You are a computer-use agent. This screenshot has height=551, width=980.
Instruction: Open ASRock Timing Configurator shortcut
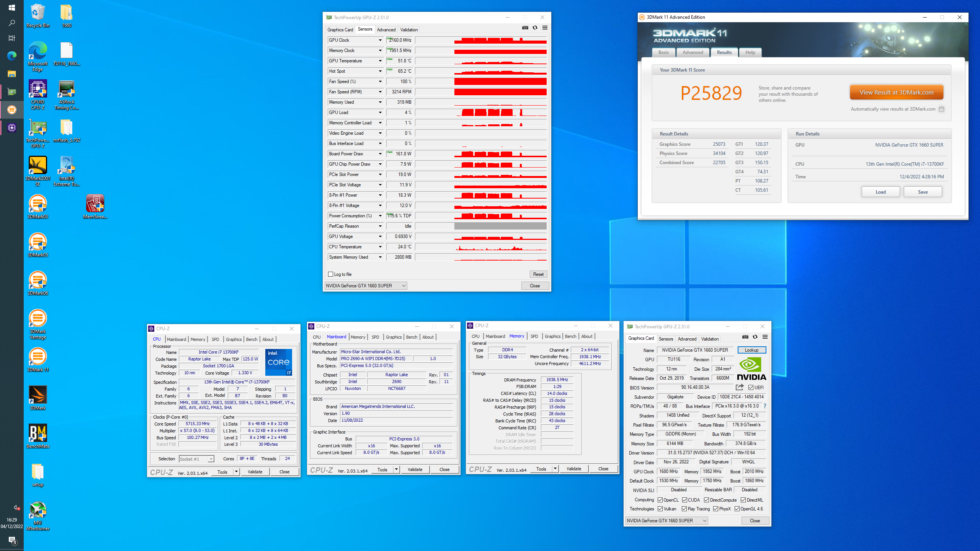point(67,95)
